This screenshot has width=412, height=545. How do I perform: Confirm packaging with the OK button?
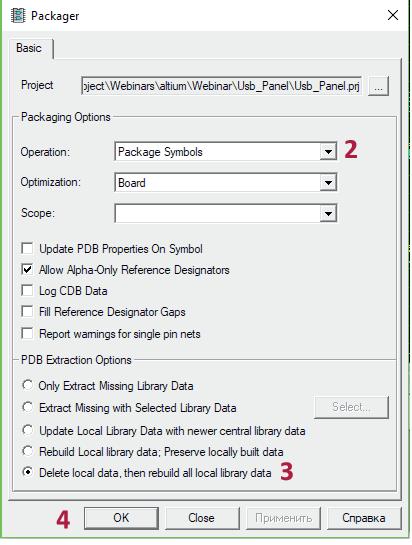pos(121,518)
